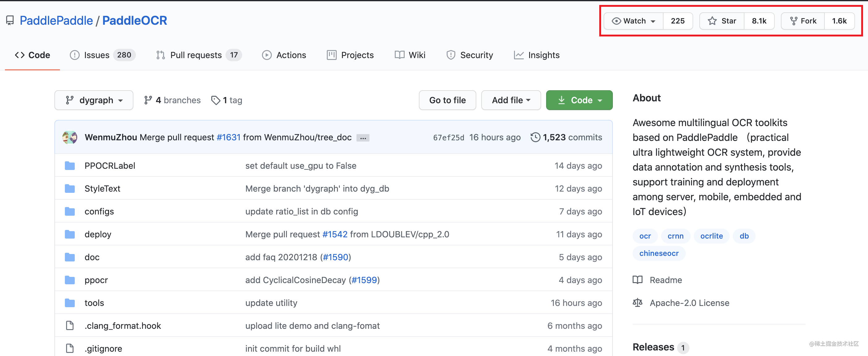Viewport: 868px width, 356px height.
Task: Open commit hash 67ef25d
Action: pos(449,138)
